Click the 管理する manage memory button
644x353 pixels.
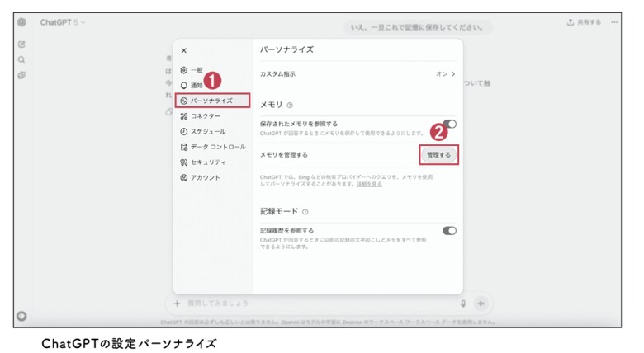click(x=438, y=155)
